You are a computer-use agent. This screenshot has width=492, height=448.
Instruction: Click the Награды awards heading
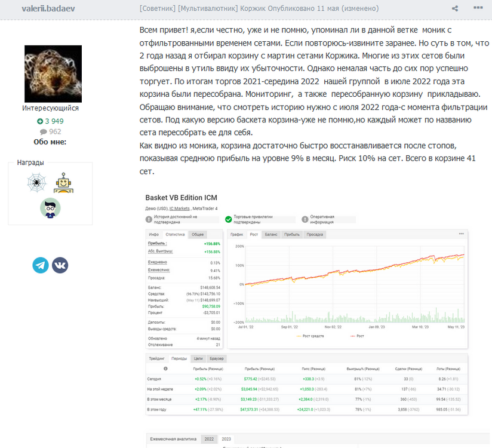click(30, 162)
